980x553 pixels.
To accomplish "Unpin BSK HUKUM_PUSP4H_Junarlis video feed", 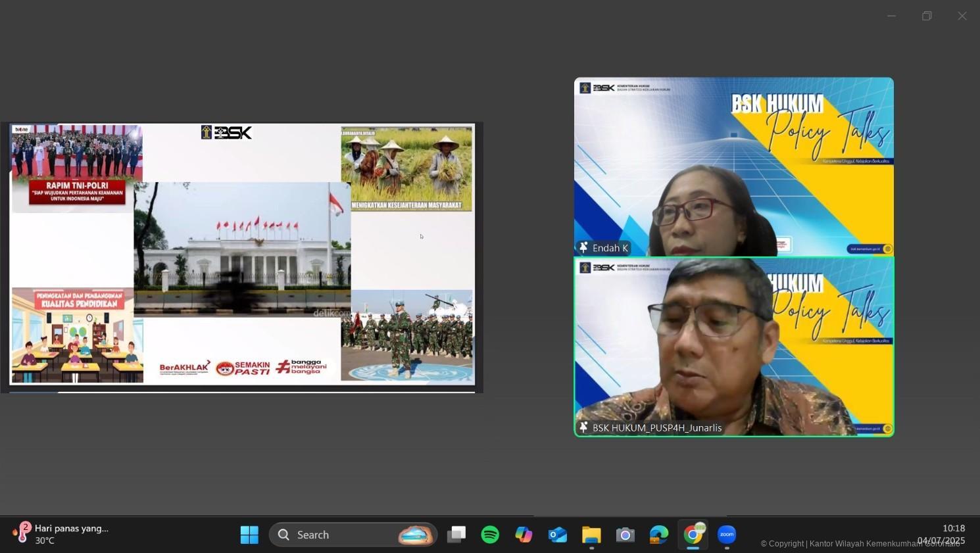I will point(583,427).
